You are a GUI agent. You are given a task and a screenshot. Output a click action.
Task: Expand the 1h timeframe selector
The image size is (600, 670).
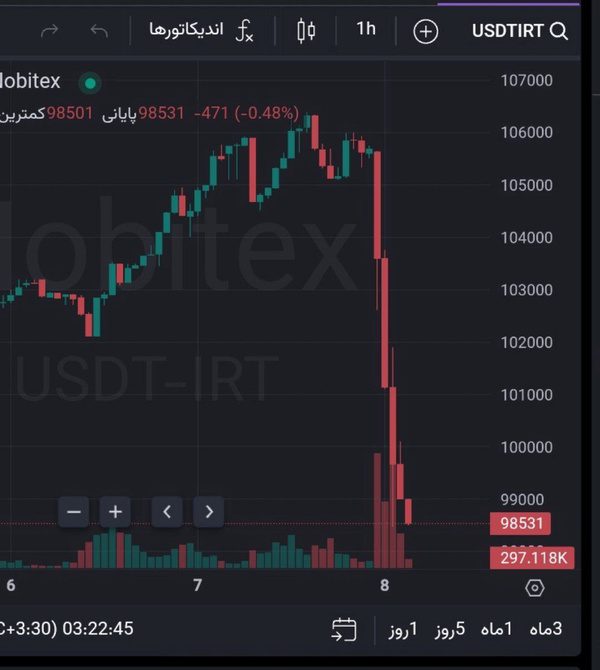coord(366,29)
